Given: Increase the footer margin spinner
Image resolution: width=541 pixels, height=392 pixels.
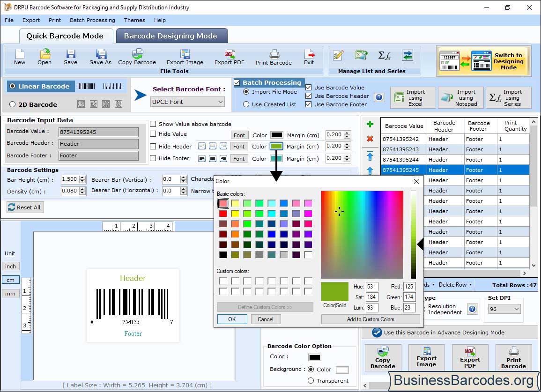Looking at the screenshot, I should (348, 156).
